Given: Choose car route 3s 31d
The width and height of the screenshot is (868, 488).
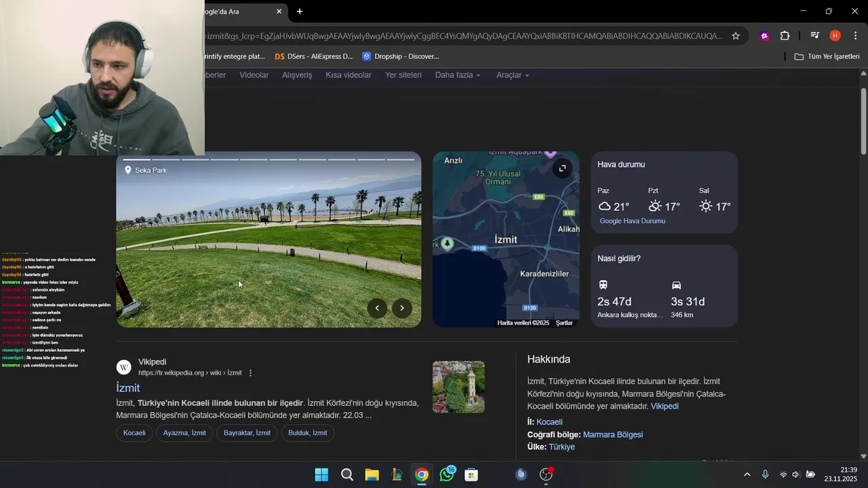Looking at the screenshot, I should [x=688, y=299].
